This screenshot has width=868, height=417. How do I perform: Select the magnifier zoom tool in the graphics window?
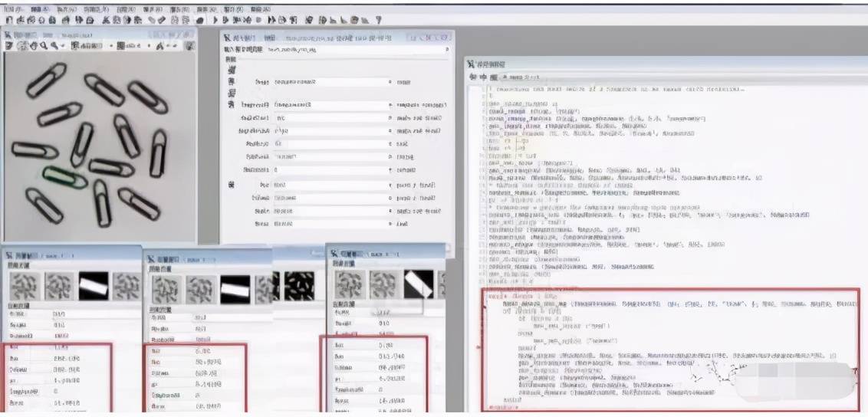click(43, 46)
